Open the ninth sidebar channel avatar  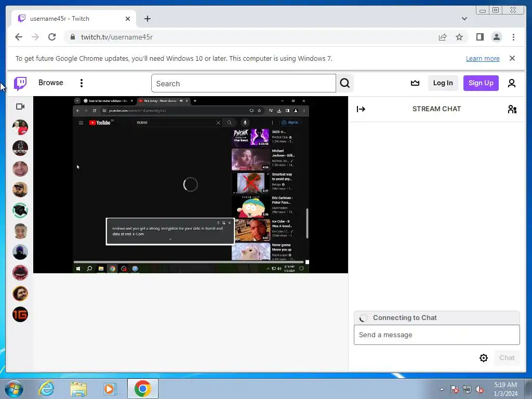tap(20, 294)
